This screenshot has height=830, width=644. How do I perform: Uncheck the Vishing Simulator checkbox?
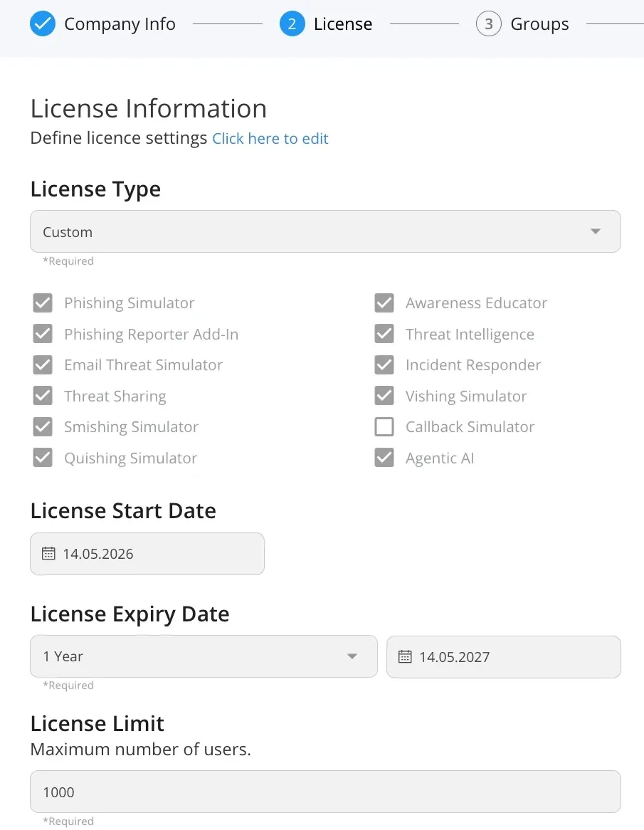click(384, 396)
